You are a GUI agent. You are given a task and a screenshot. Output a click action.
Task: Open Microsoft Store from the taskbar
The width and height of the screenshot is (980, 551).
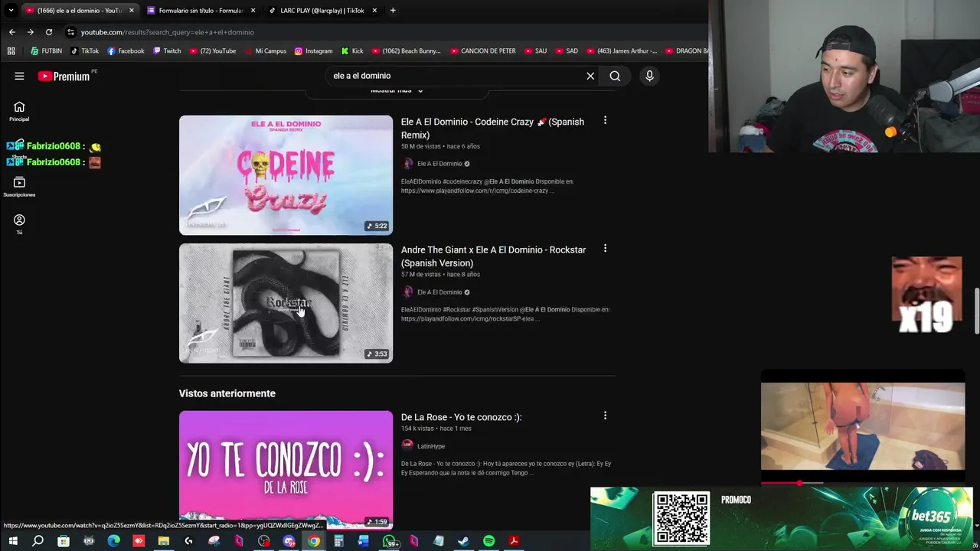point(64,541)
